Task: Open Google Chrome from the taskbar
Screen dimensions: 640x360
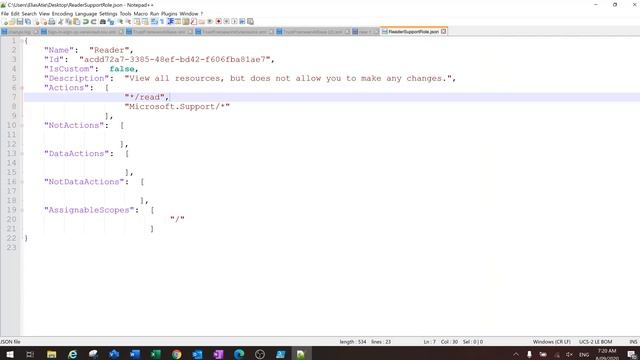Action: click(177, 354)
